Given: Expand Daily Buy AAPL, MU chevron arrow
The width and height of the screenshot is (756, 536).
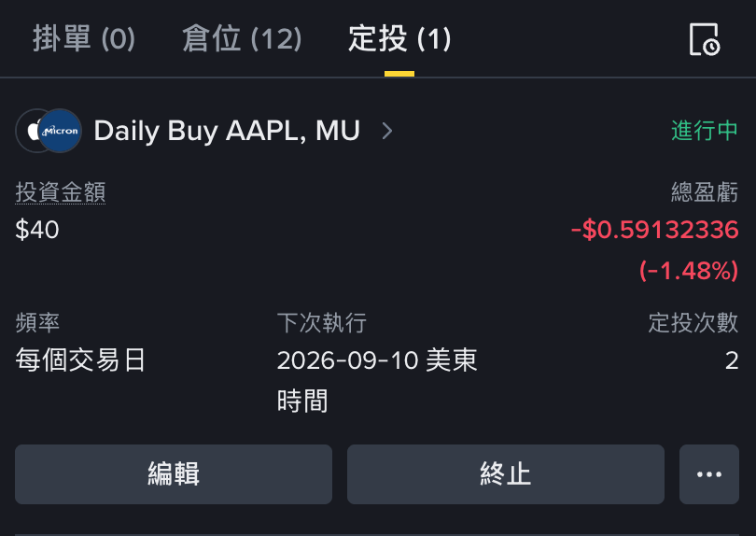Looking at the screenshot, I should click(x=386, y=131).
